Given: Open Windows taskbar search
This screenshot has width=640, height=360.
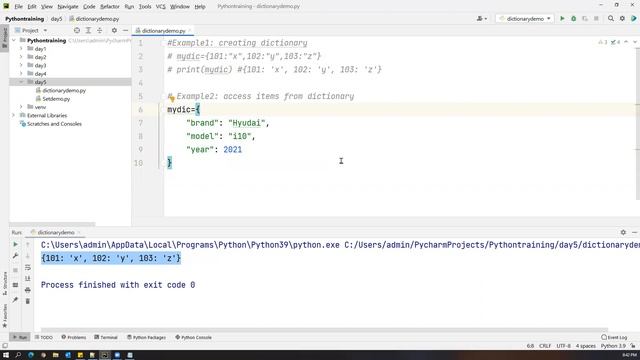Looking at the screenshot, I should [18, 355].
